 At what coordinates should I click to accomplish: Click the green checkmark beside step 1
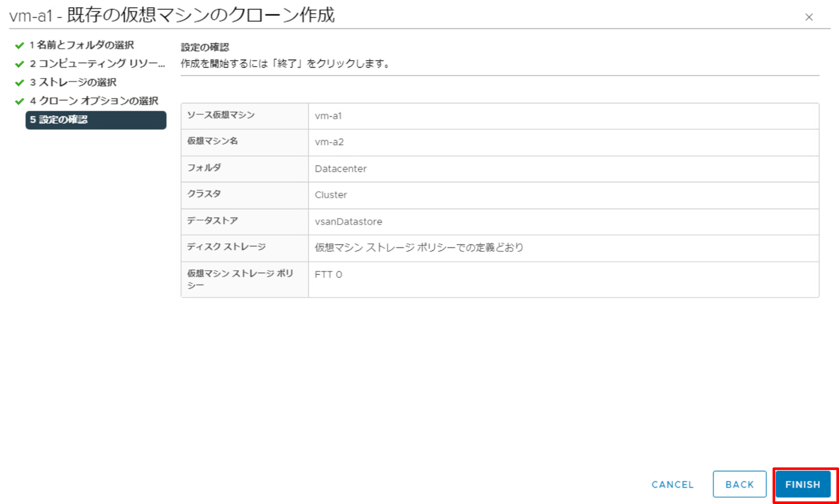pyautogui.click(x=20, y=45)
